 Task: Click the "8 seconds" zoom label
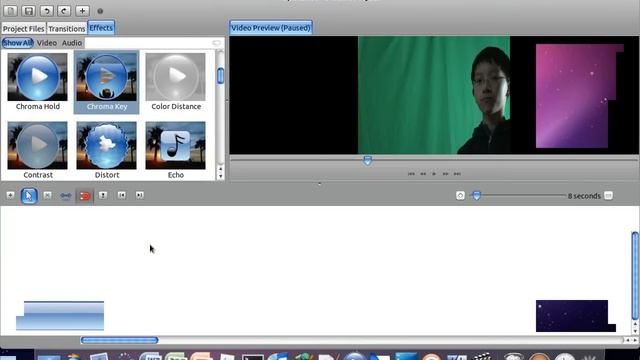tap(584, 196)
